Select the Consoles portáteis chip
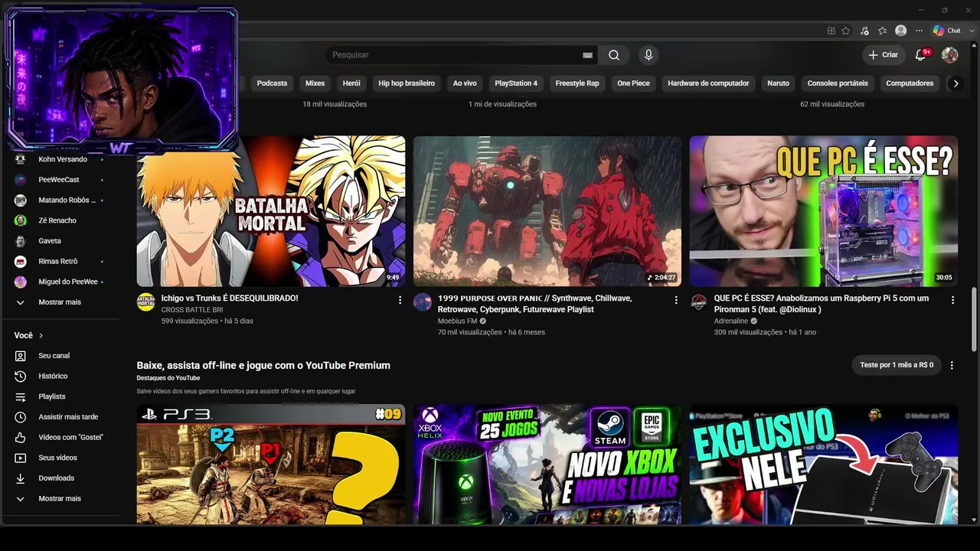 (x=838, y=83)
